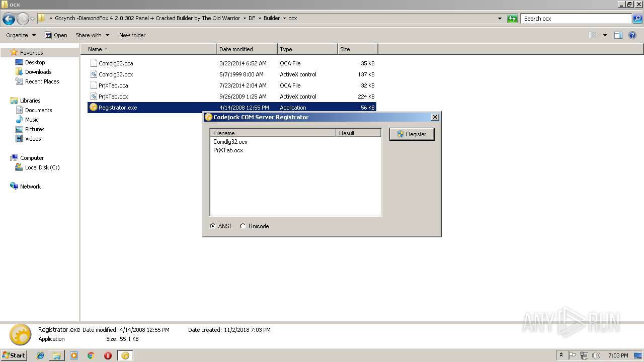Screen dimensions: 644x362
Task: Click the Comdlg32.ocx ActiveX file icon
Action: tap(94, 74)
